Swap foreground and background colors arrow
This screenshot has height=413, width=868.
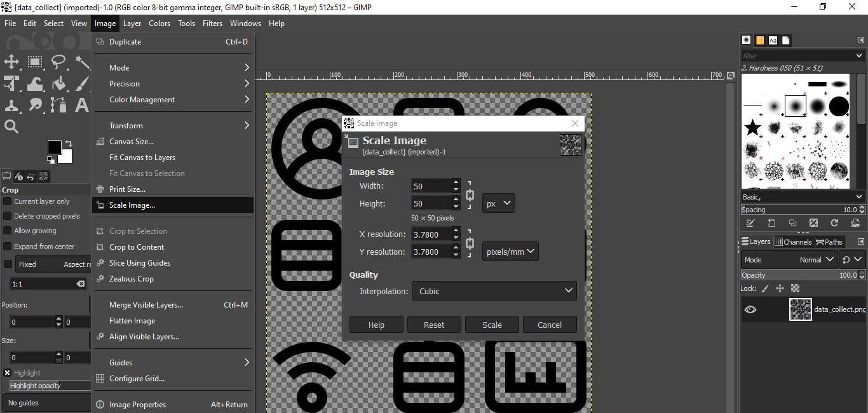pyautogui.click(x=69, y=144)
